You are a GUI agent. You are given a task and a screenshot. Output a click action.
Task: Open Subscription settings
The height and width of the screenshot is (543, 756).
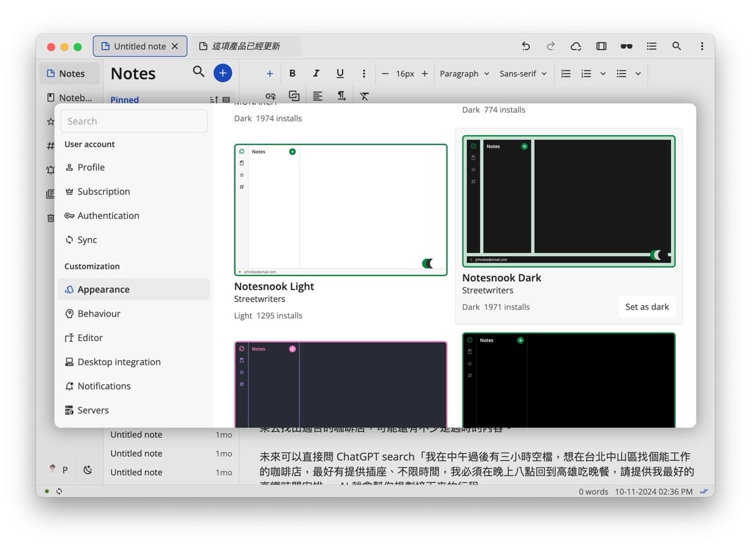point(134,191)
